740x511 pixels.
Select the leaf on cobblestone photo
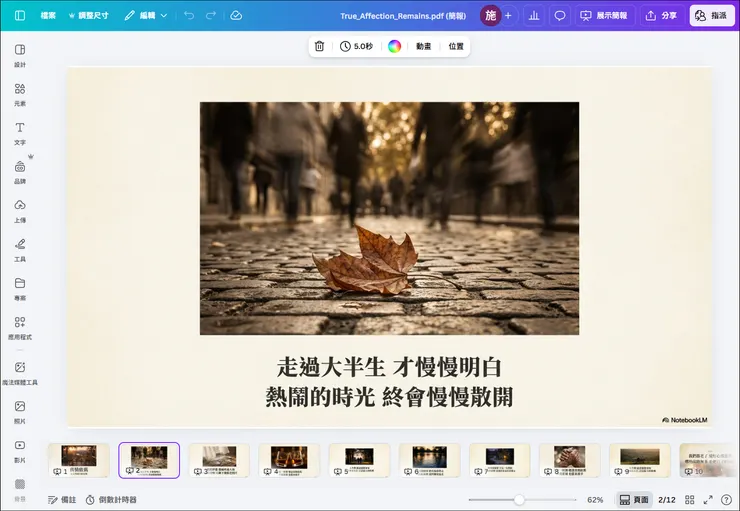tap(389, 218)
